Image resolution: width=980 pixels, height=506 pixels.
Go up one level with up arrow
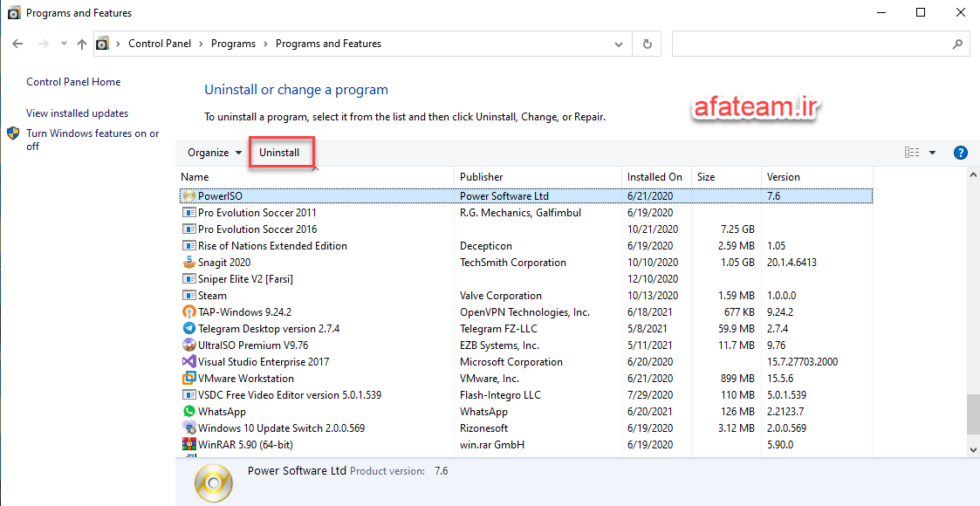(x=82, y=44)
